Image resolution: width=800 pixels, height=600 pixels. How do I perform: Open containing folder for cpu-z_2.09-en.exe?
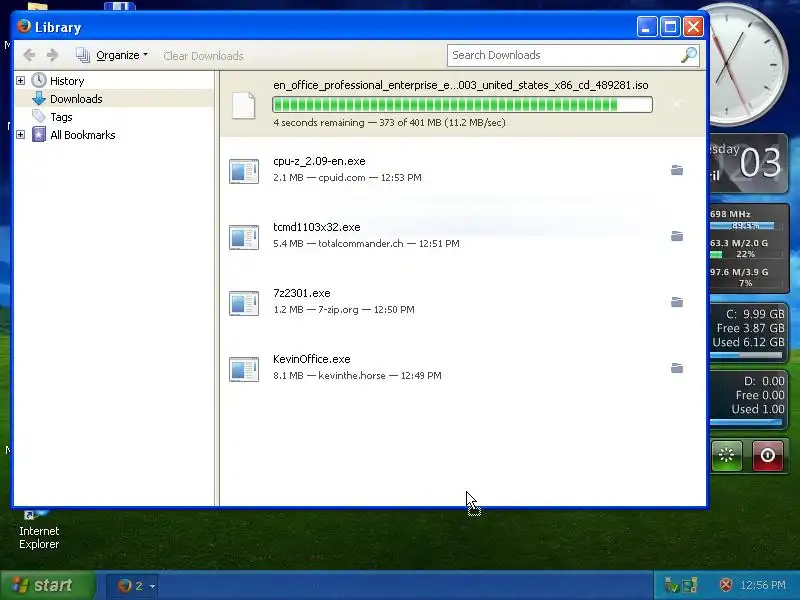(x=677, y=170)
